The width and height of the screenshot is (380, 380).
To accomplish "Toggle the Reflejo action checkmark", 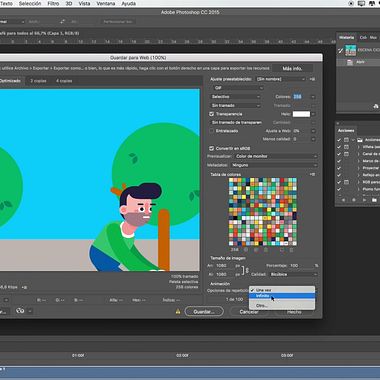I will pyautogui.click(x=339, y=175).
